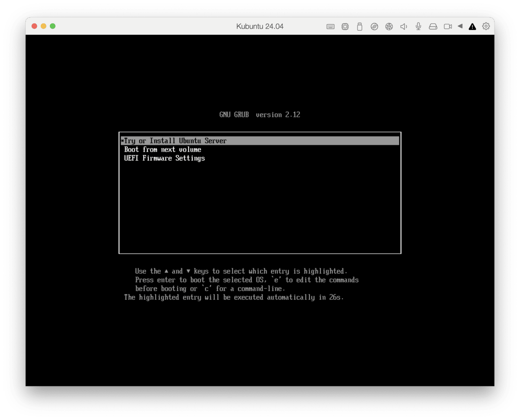The width and height of the screenshot is (520, 420).
Task: Click the network globe icon
Action: [x=389, y=26]
